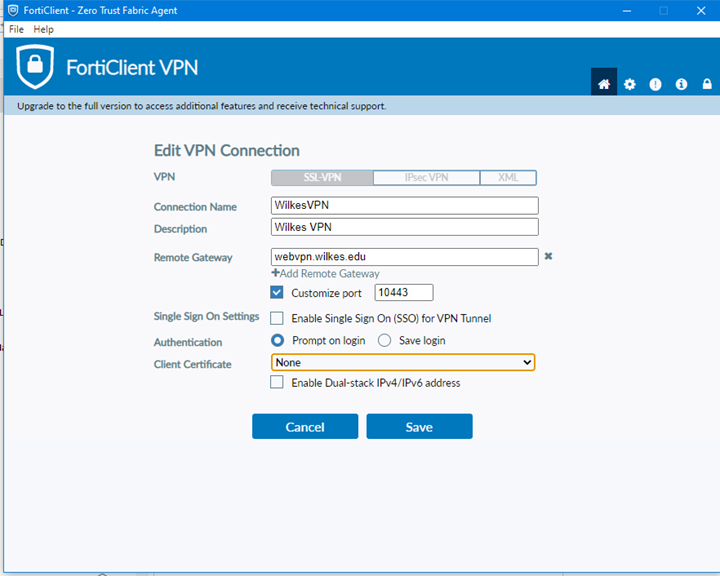Click the Connection Name field
Viewport: 720px width, 576px height.
405,205
